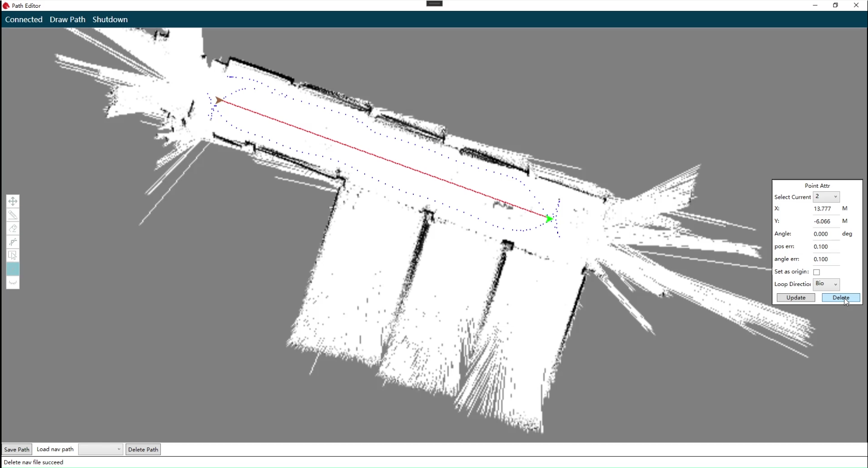This screenshot has height=468, width=868.
Task: Select the curve path tool
Action: pyautogui.click(x=13, y=242)
